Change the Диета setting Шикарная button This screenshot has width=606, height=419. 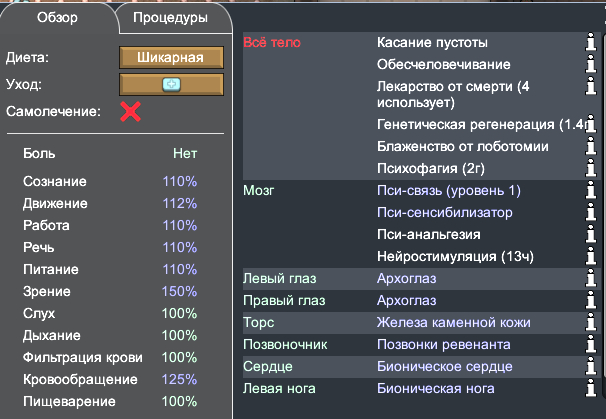coord(171,58)
